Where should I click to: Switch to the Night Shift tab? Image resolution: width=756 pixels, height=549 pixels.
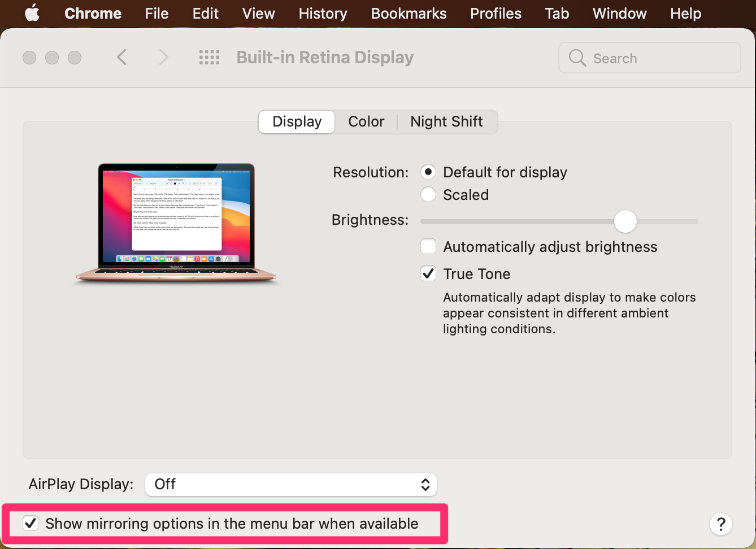point(446,121)
